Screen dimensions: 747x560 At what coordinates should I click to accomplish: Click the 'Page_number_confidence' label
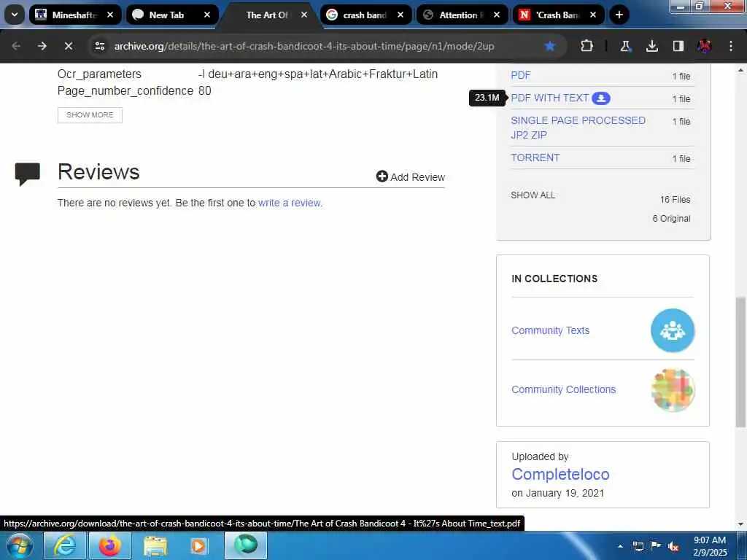tap(125, 91)
